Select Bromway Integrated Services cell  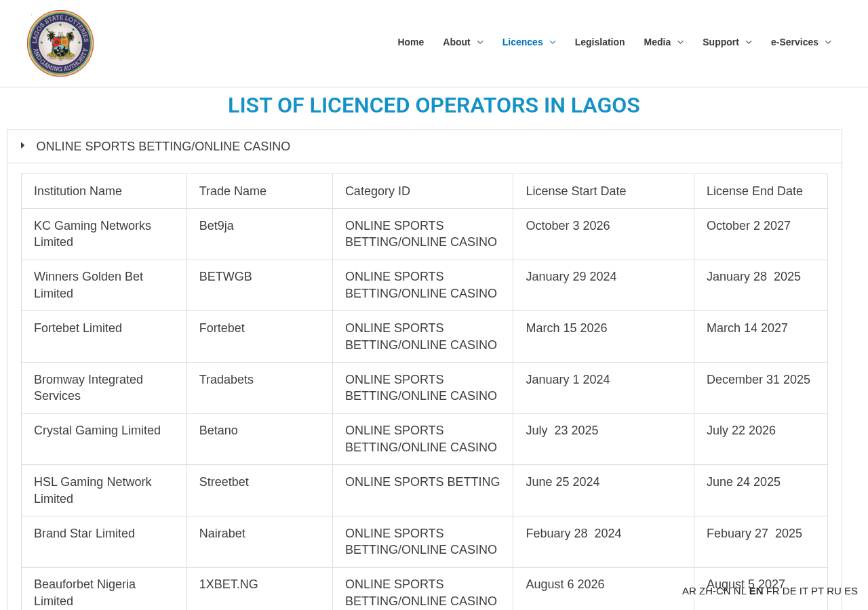point(104,388)
